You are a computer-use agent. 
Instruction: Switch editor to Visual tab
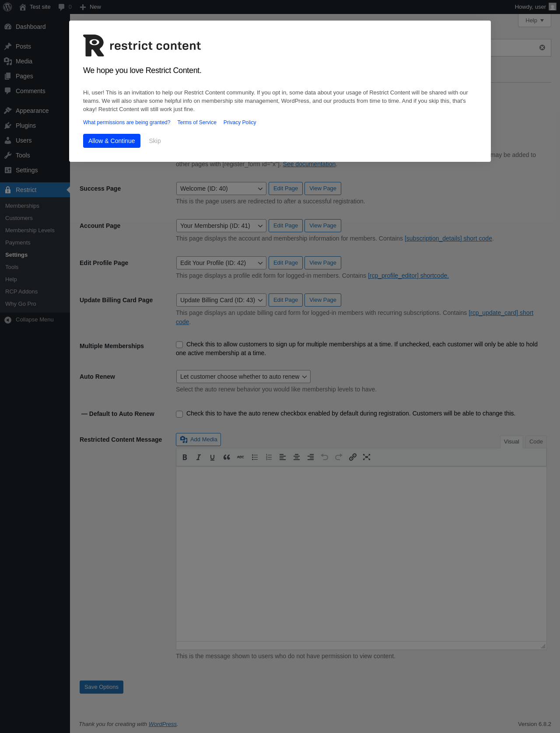(x=511, y=442)
